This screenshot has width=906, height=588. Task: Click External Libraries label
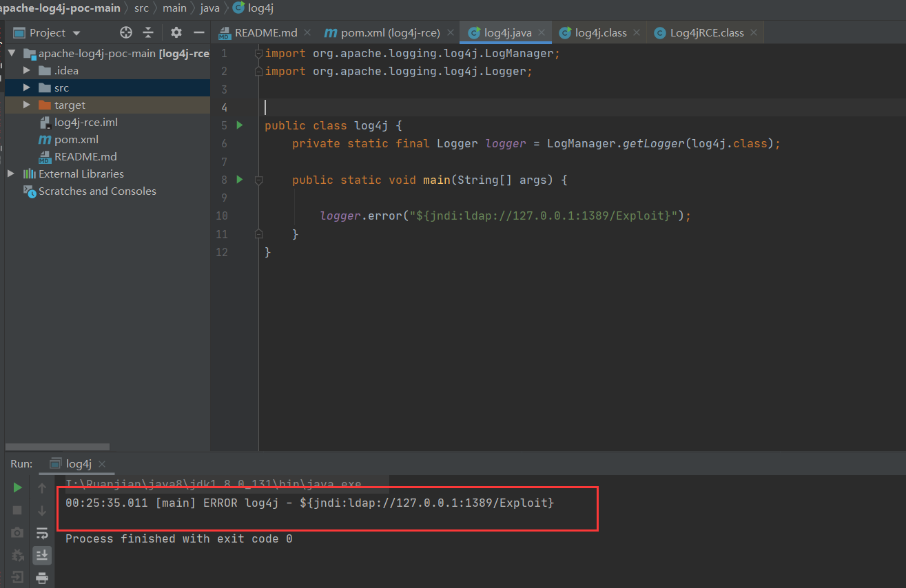pyautogui.click(x=81, y=174)
